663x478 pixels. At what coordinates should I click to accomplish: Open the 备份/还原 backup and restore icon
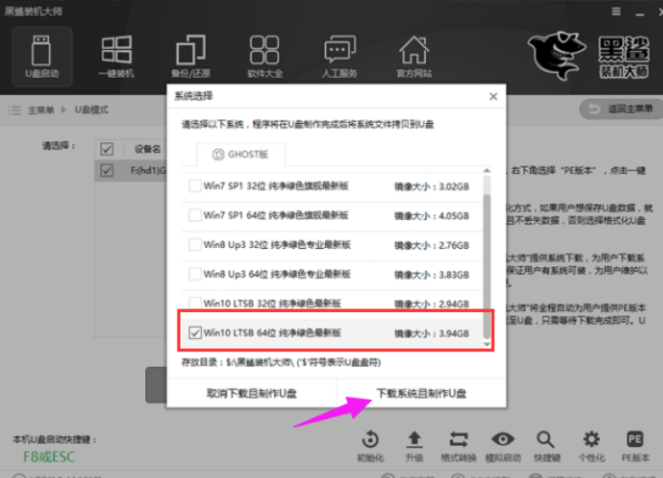click(190, 56)
